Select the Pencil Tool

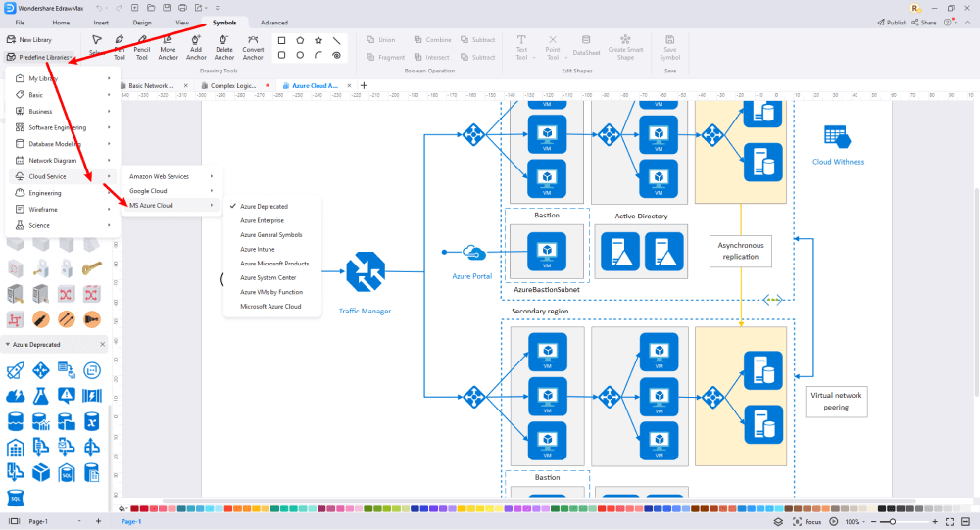tap(142, 47)
